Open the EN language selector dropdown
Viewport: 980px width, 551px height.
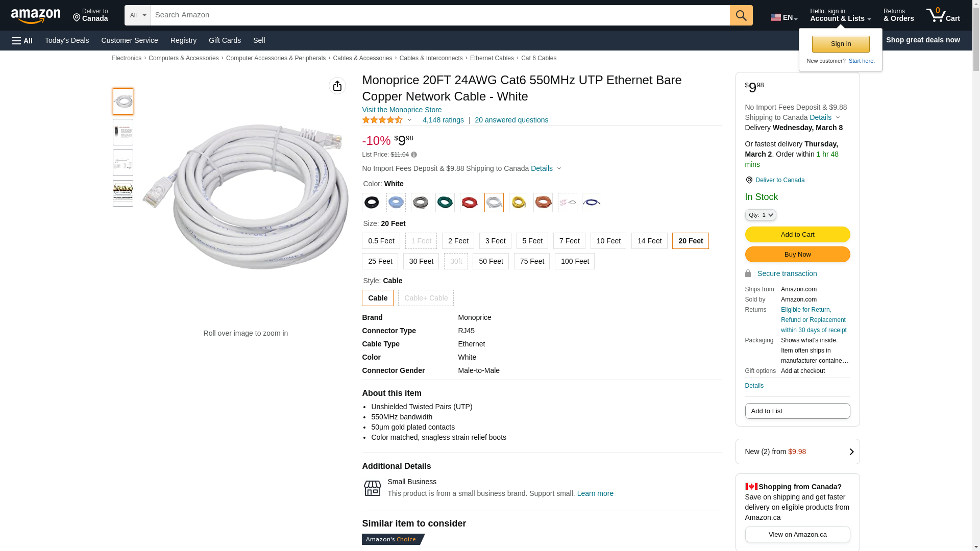click(x=783, y=17)
